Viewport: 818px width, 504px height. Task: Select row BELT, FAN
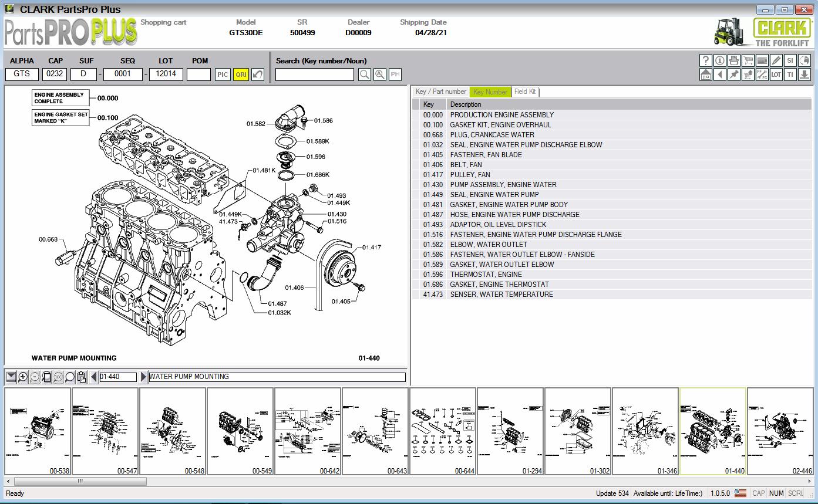coord(612,165)
